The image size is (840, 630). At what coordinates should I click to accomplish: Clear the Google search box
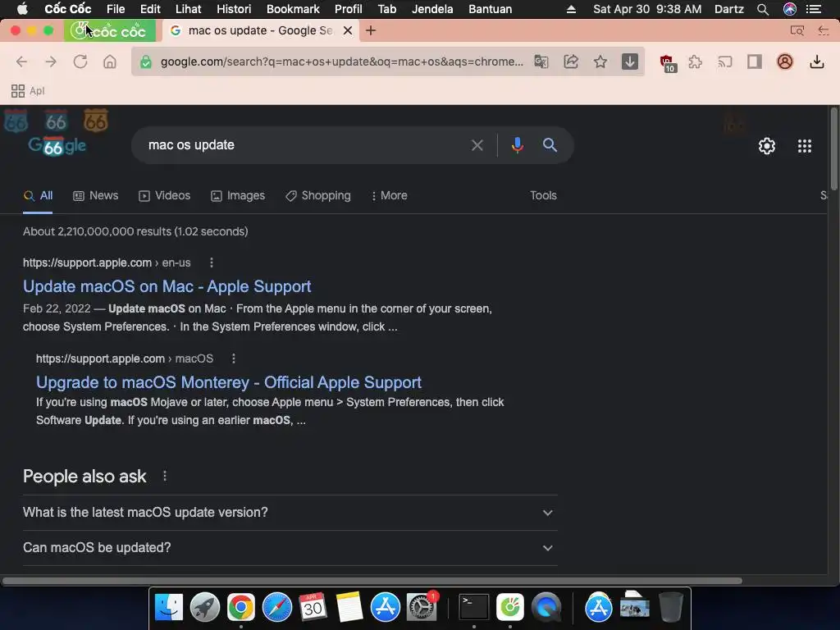(x=477, y=145)
